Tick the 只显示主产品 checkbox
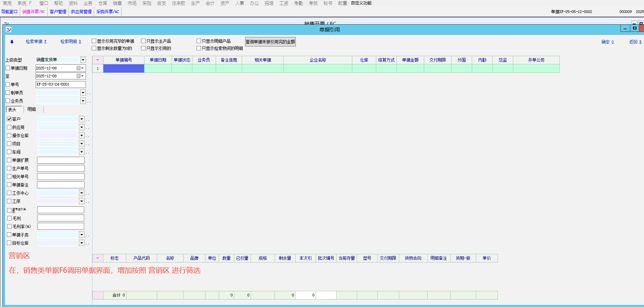644x307 pixels. tap(143, 41)
